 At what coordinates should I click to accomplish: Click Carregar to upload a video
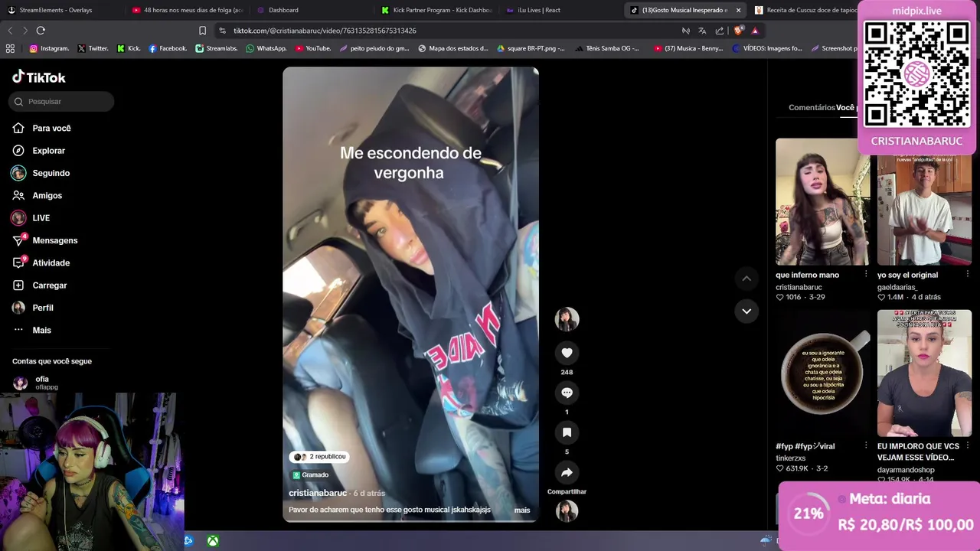coord(40,285)
